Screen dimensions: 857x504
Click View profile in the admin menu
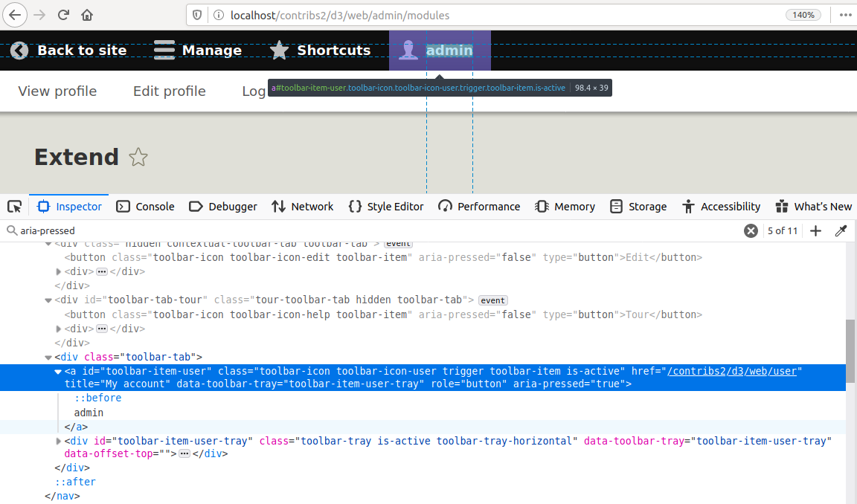(57, 91)
